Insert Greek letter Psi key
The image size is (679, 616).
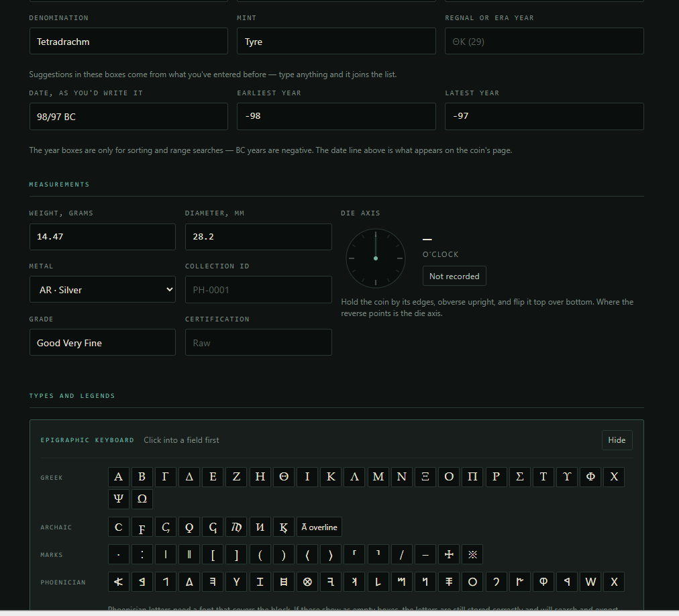tap(118, 499)
